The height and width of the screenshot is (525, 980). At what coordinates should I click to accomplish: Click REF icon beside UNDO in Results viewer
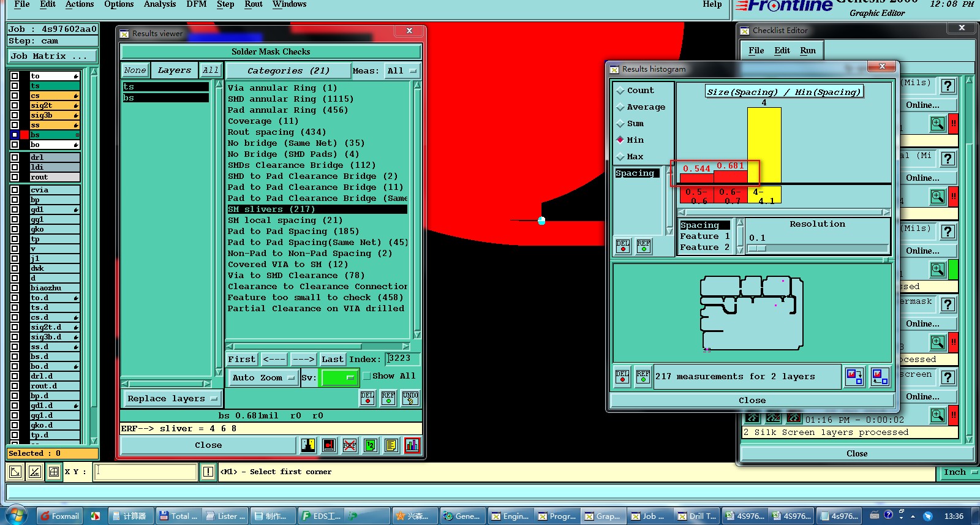[x=388, y=398]
